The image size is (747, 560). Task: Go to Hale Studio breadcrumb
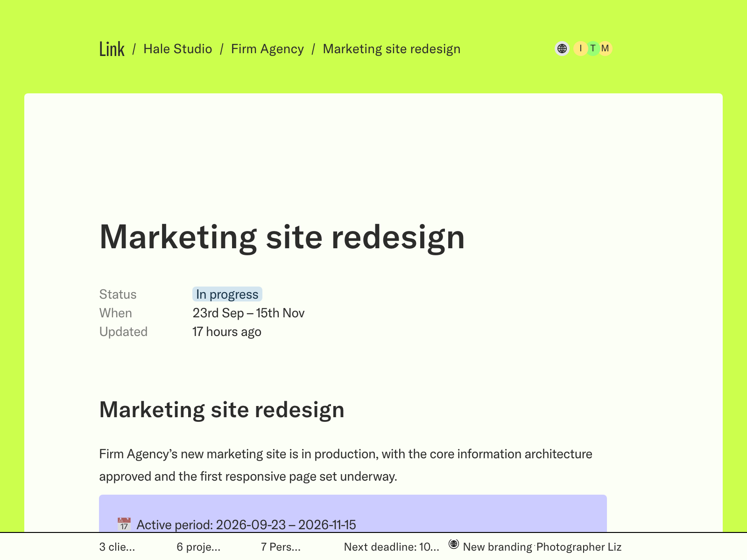click(177, 49)
